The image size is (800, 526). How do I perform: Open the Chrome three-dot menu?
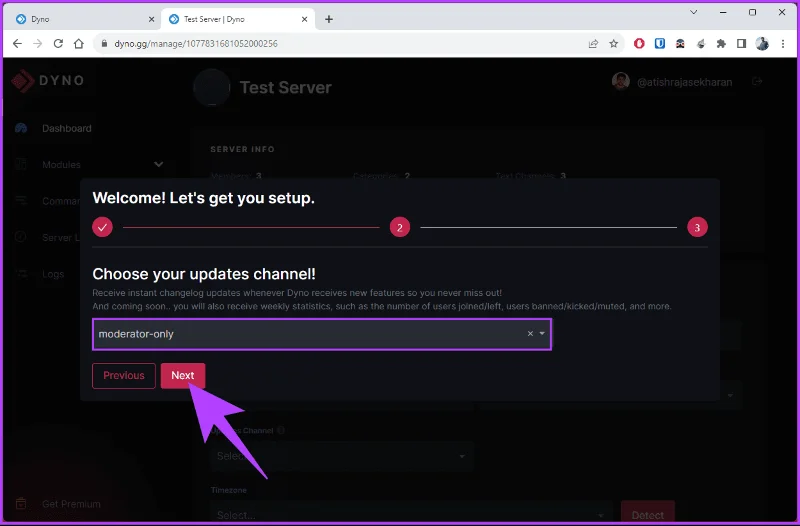[x=783, y=43]
